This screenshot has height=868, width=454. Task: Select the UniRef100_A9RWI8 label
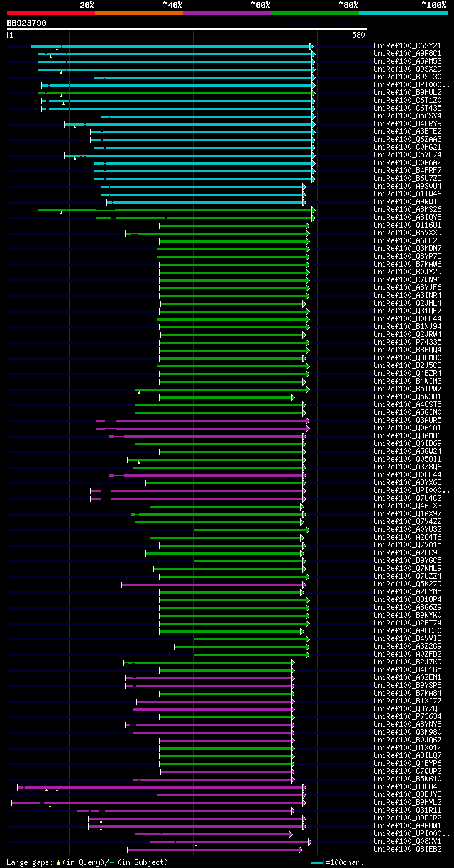click(407, 201)
